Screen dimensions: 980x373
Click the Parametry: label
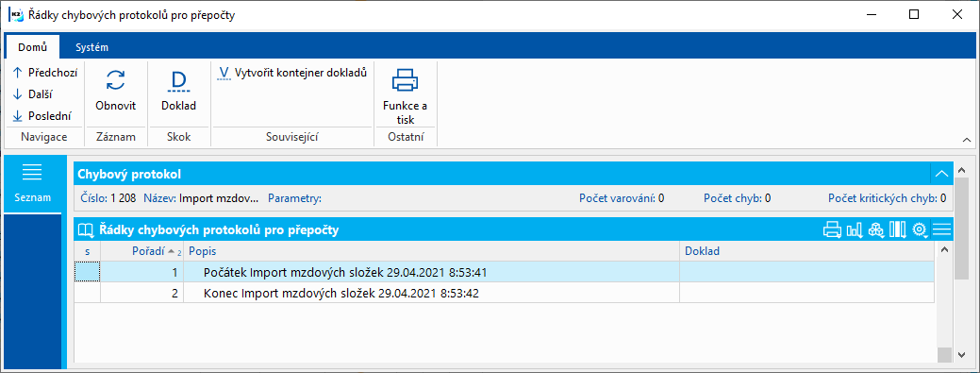tap(294, 198)
